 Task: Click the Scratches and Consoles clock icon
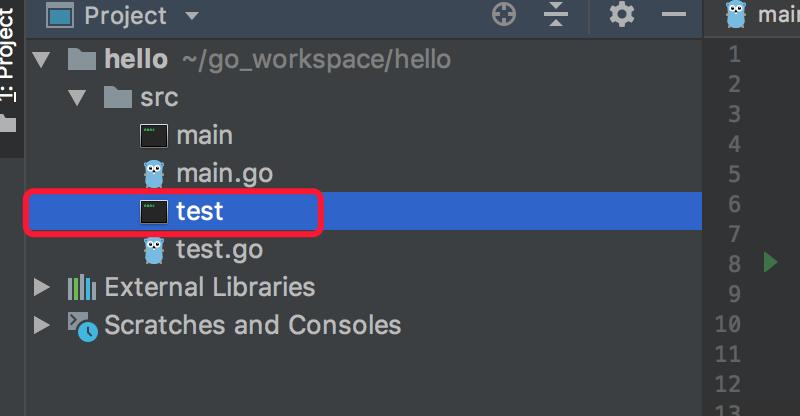tap(82, 327)
